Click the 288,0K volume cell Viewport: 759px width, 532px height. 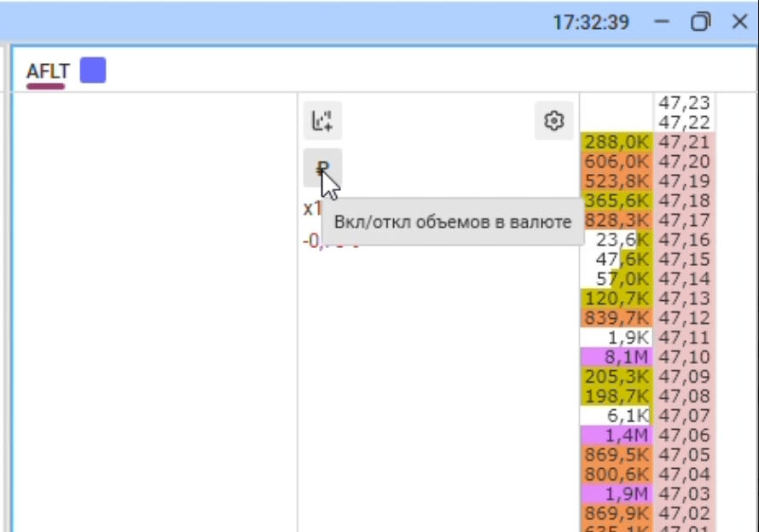[x=617, y=142]
